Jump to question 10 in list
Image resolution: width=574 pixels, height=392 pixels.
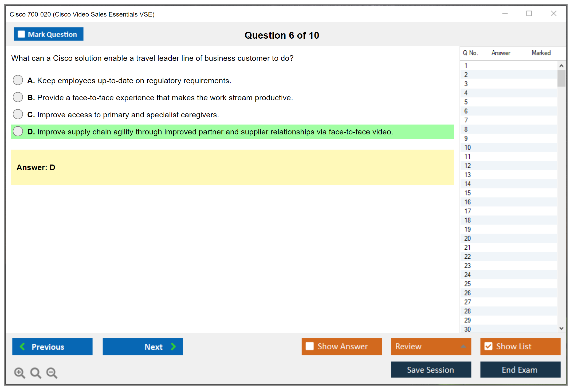pyautogui.click(x=467, y=147)
